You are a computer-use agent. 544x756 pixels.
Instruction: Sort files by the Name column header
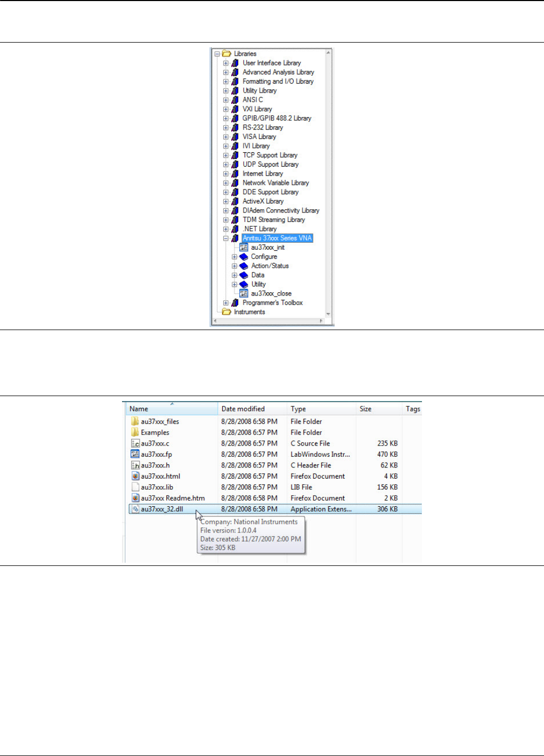(172, 409)
